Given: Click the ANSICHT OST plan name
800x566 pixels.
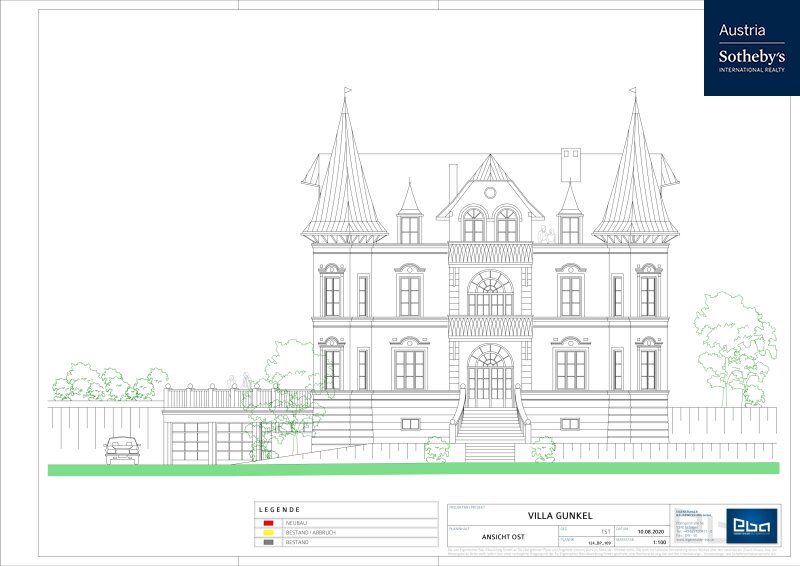Looking at the screenshot, I should click(x=503, y=537).
